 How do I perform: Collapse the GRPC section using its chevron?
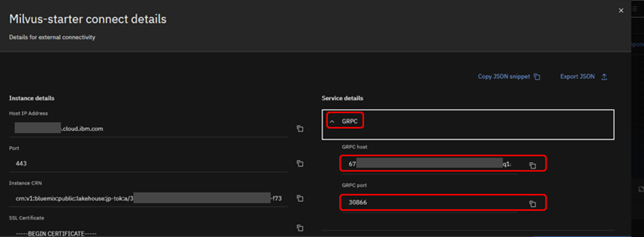[332, 121]
